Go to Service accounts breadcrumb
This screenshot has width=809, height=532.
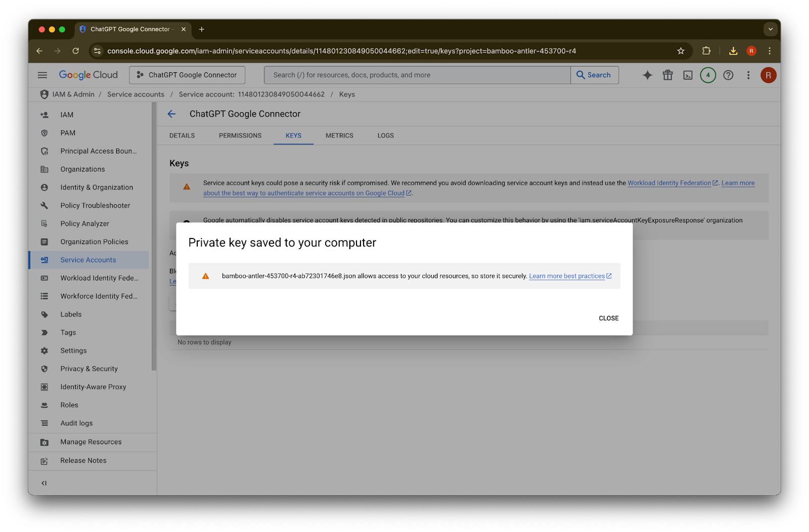pyautogui.click(x=136, y=94)
